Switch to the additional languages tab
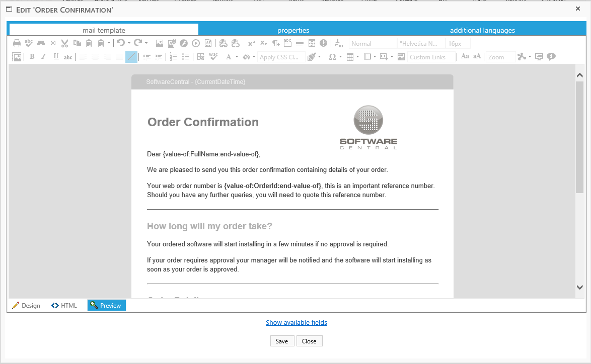 coord(482,30)
